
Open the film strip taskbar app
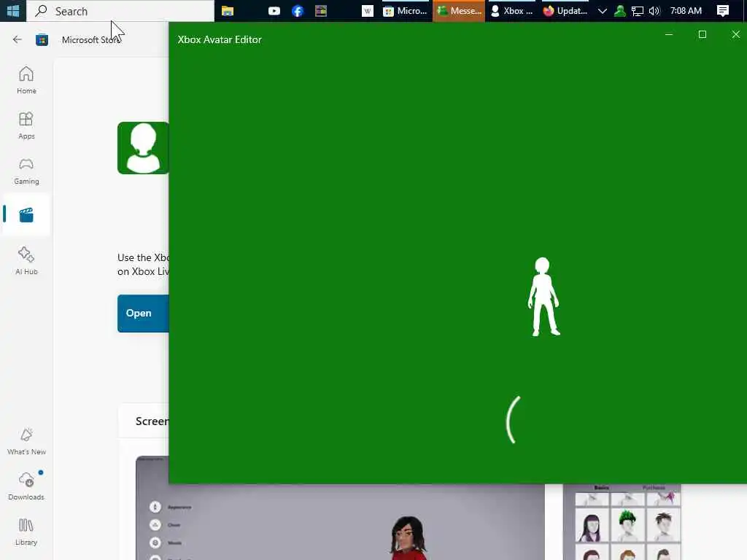(x=321, y=10)
